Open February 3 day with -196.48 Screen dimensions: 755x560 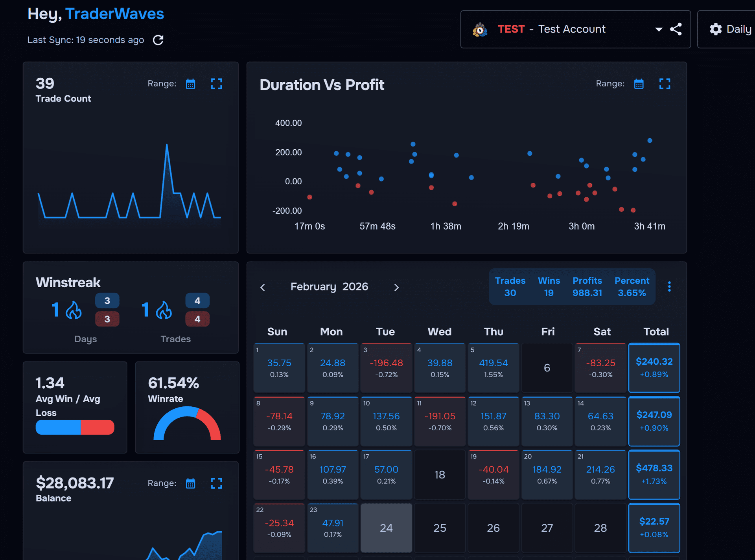[x=386, y=368]
